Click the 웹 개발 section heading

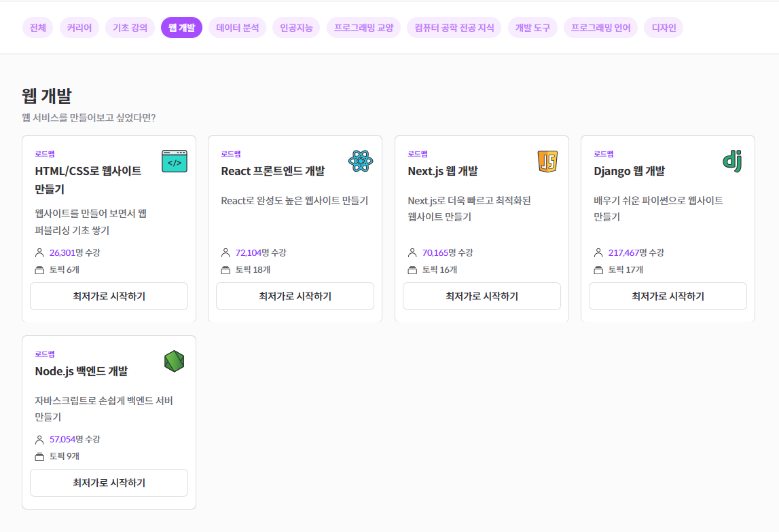47,96
